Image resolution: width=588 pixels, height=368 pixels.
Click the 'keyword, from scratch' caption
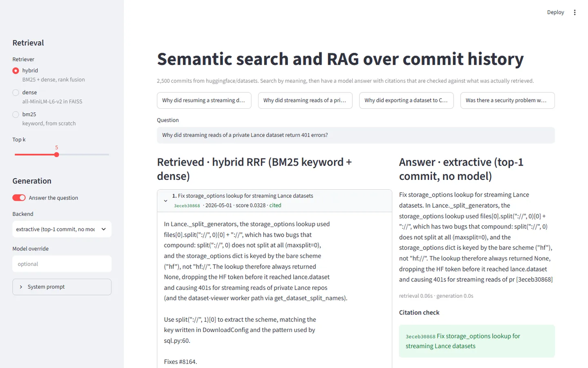click(49, 123)
